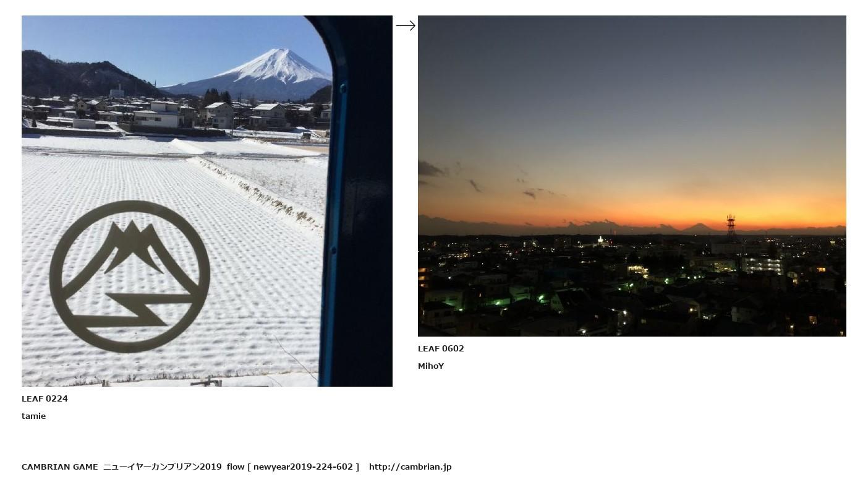Click the author name tamie
Image resolution: width=868 pixels, height=482 pixels.
pos(33,416)
